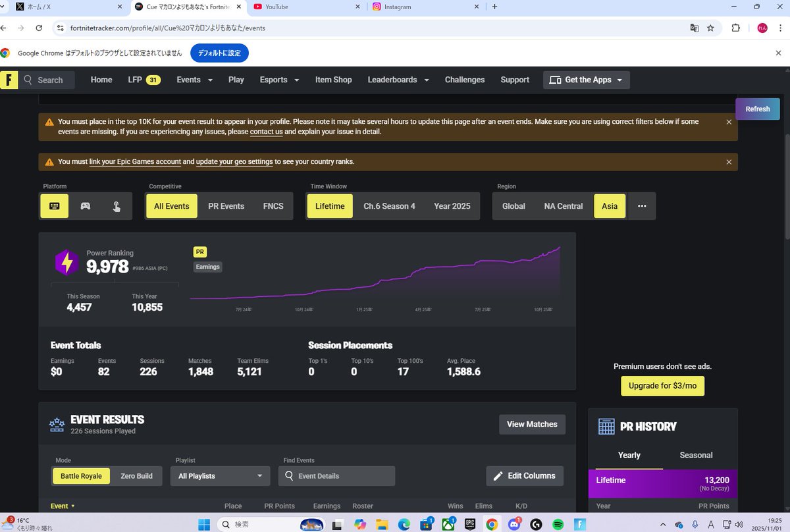Switch to the YouTube browser tab
The width and height of the screenshot is (790, 532).
click(306, 7)
